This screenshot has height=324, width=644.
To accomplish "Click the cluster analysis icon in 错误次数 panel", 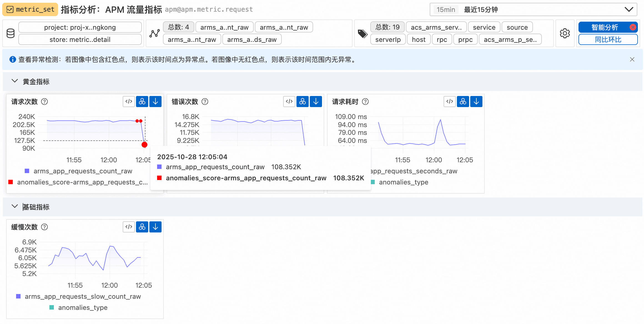I will pos(303,102).
